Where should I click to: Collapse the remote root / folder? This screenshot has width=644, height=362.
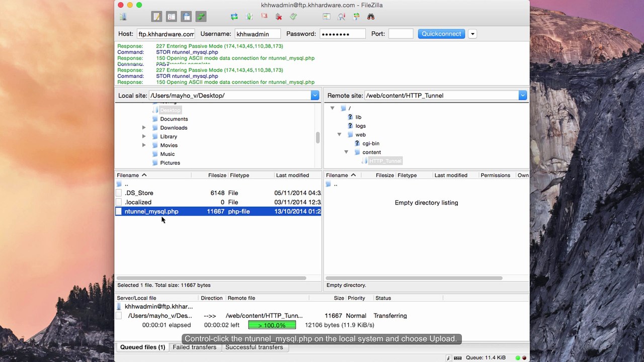pos(332,108)
